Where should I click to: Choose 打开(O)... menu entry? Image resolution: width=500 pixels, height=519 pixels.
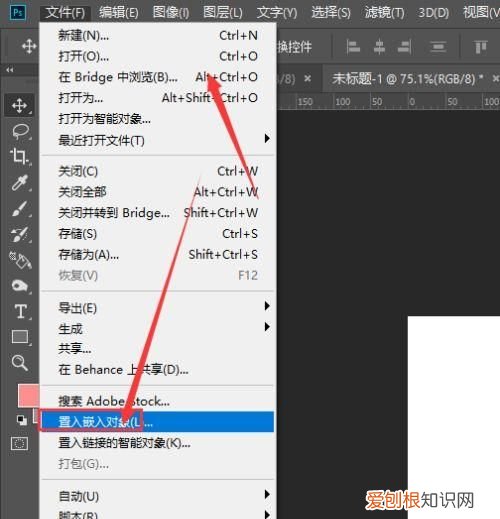(x=158, y=56)
